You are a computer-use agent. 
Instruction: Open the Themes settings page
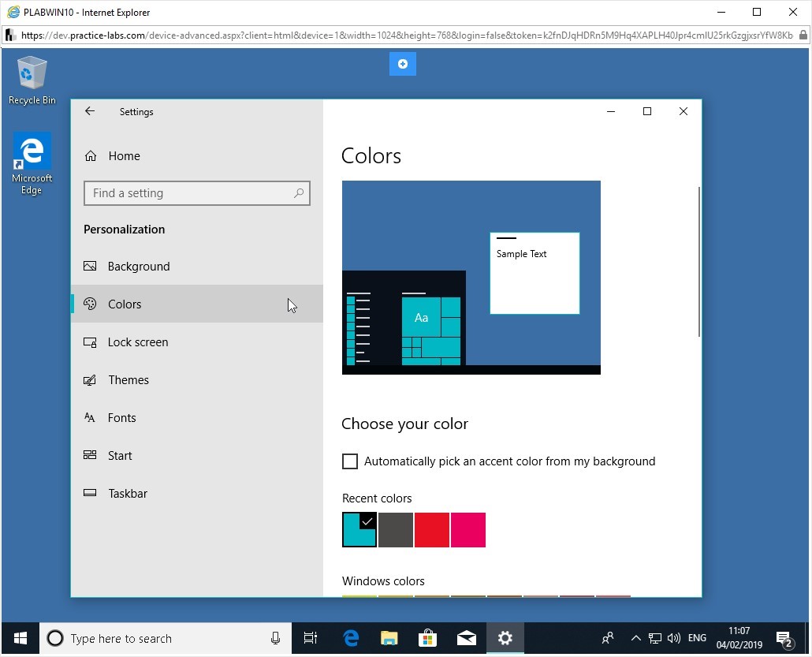[197, 380]
